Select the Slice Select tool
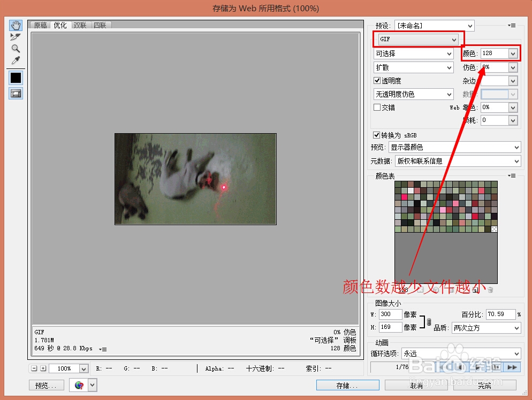The width and height of the screenshot is (532, 400). tap(16, 36)
